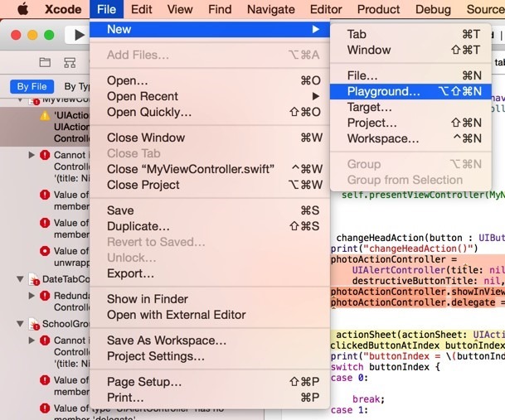Open the Symbol navigator hierarchy icon
The width and height of the screenshot is (505, 420).
[x=70, y=63]
